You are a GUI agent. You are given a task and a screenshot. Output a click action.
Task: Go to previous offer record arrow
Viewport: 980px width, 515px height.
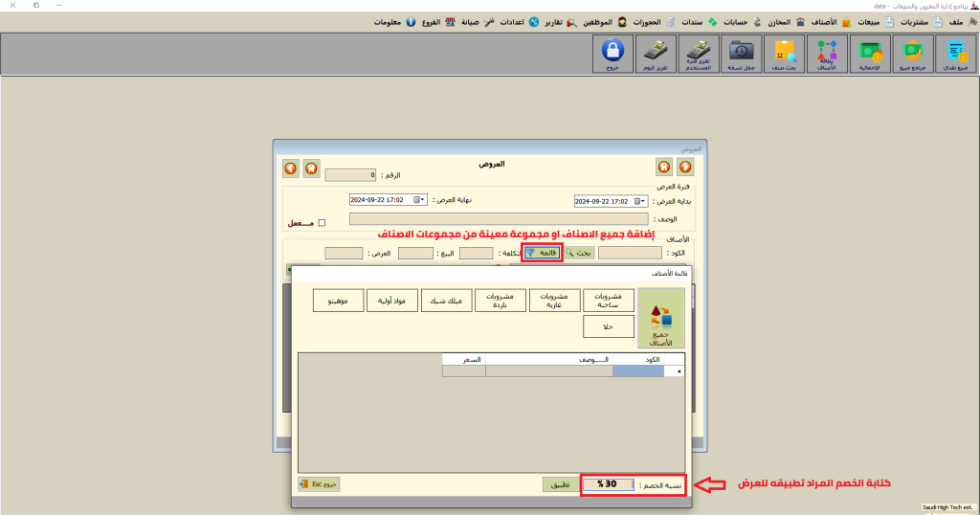(x=291, y=168)
